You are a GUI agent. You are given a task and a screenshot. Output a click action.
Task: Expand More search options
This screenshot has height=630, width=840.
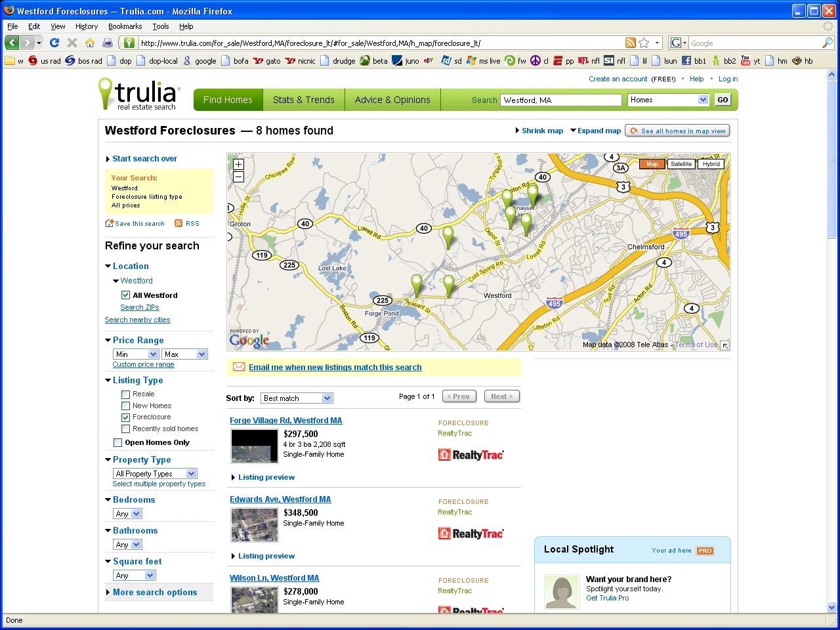(x=155, y=592)
